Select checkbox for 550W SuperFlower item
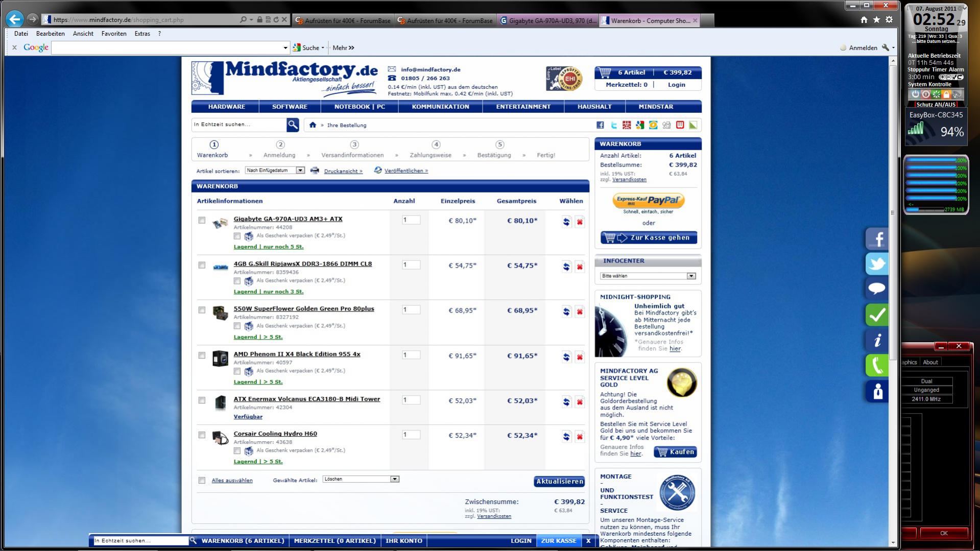Viewport: 980px width, 551px height. 202,310
